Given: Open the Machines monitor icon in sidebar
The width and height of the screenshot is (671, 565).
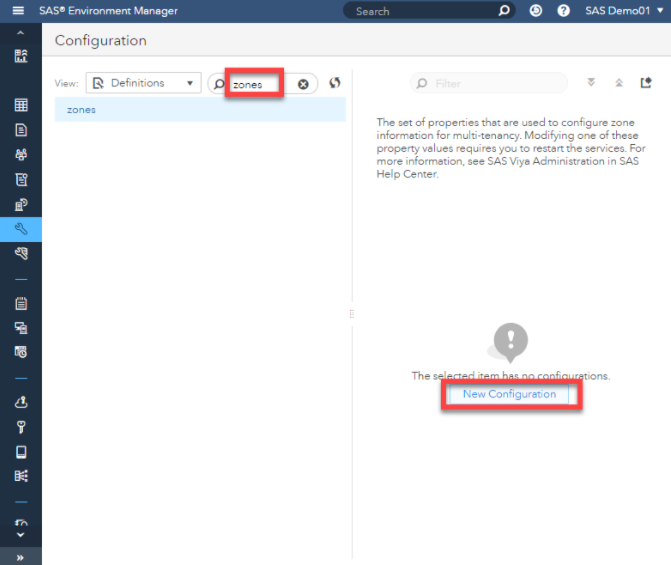Looking at the screenshot, I should [x=21, y=328].
